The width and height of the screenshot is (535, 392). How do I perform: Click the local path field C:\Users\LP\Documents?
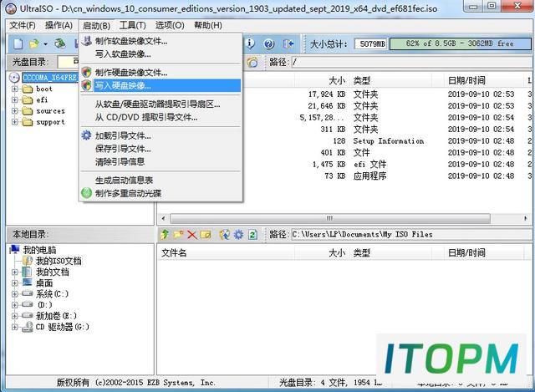(411, 234)
